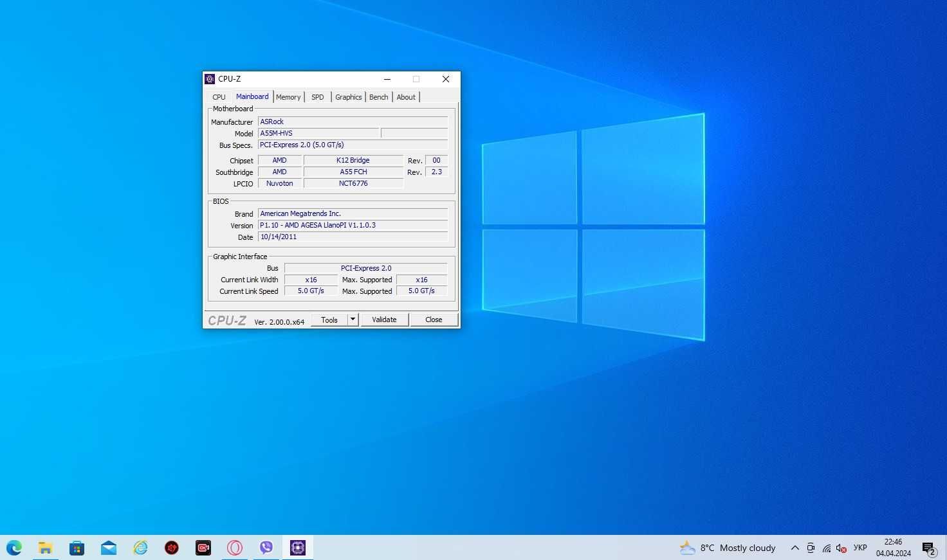The width and height of the screenshot is (947, 560).
Task: Click the Nuvoton LPCIO vendor field
Action: [x=280, y=183]
